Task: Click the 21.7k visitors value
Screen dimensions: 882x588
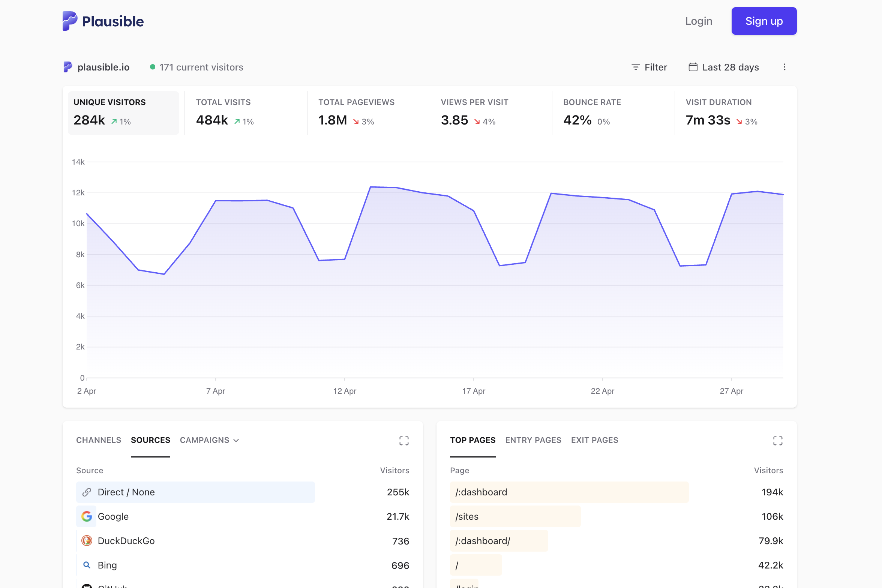Action: pyautogui.click(x=397, y=516)
